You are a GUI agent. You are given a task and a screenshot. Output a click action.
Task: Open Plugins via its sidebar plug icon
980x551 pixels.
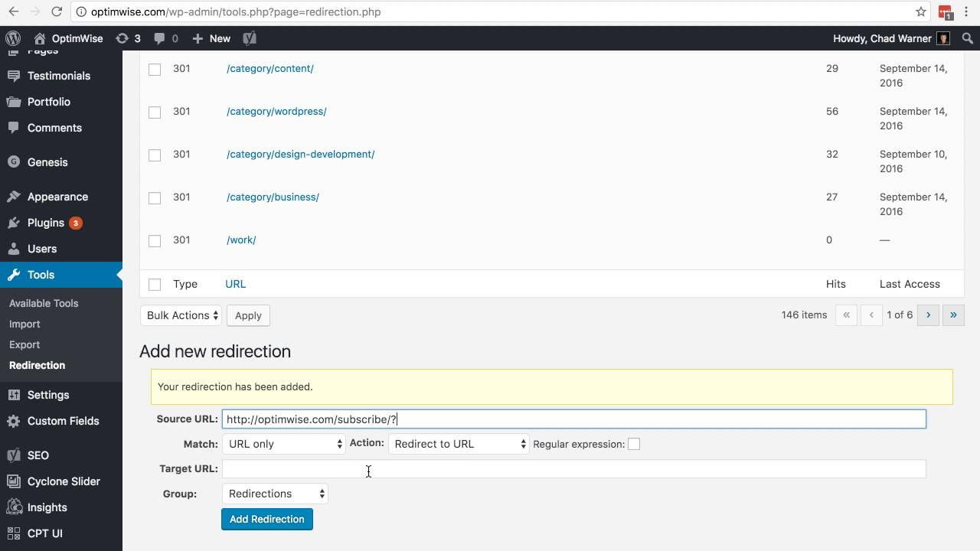[13, 223]
